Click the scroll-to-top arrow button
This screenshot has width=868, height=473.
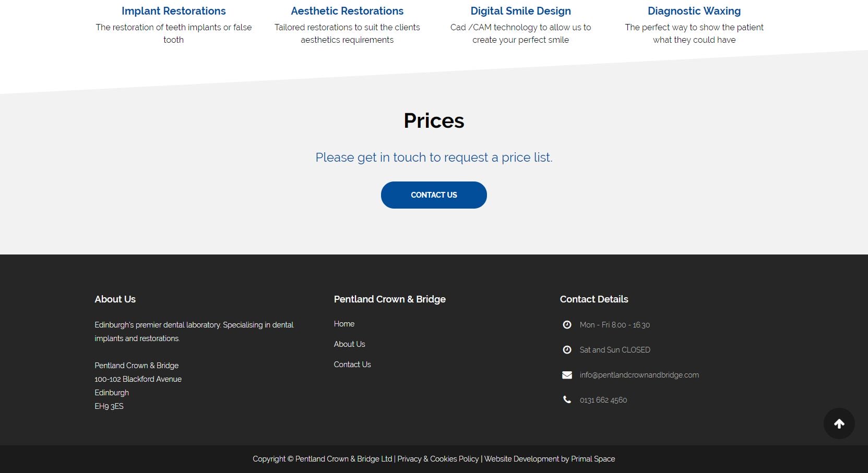click(839, 423)
